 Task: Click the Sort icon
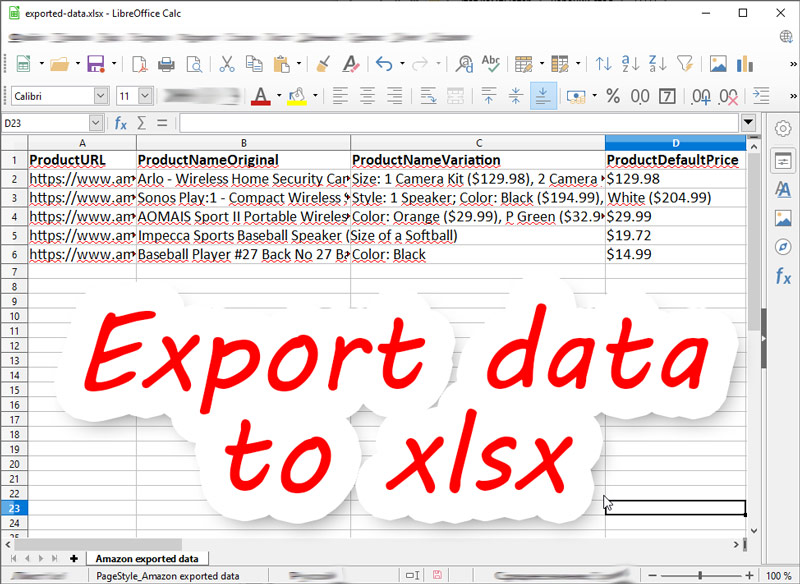click(604, 64)
